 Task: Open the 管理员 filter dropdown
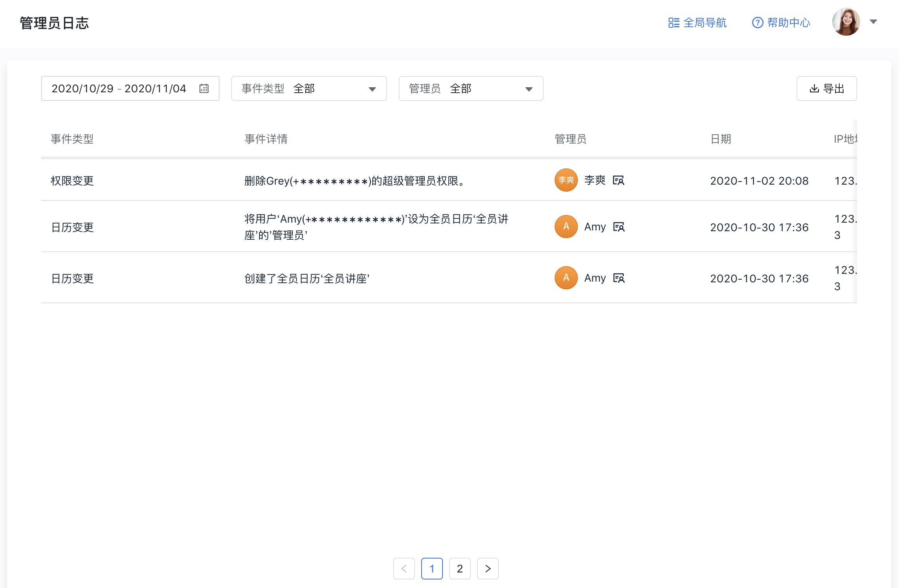pyautogui.click(x=471, y=89)
